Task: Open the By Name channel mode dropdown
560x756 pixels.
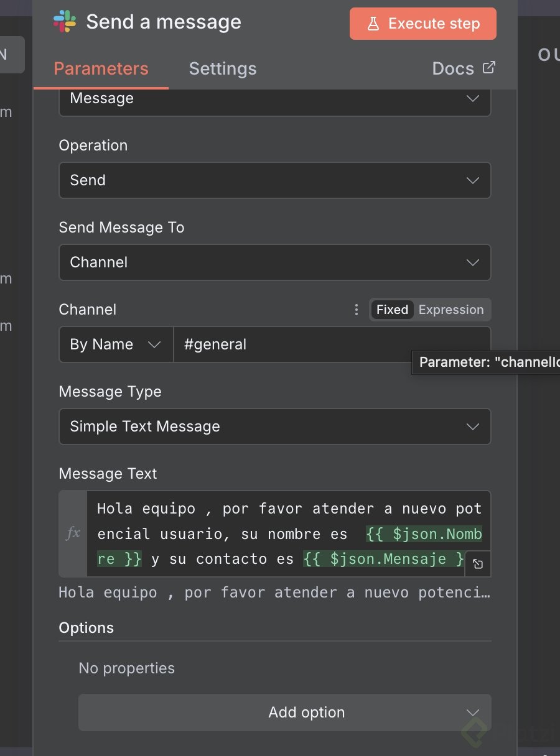Action: click(116, 344)
